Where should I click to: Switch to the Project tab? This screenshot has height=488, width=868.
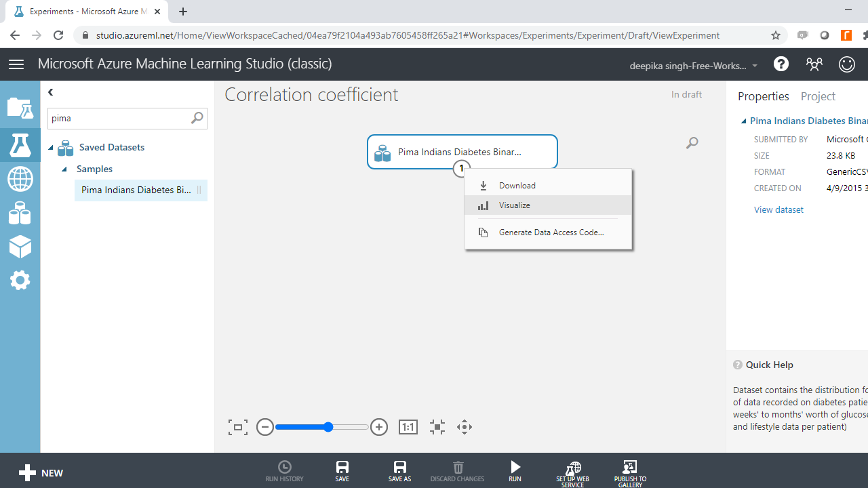click(818, 96)
